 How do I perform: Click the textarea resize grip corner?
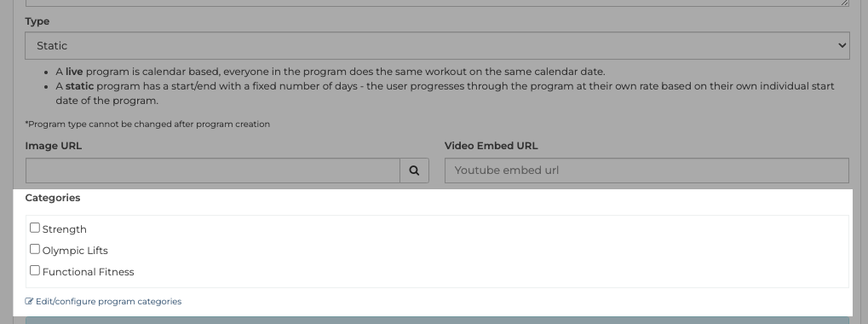click(x=845, y=3)
